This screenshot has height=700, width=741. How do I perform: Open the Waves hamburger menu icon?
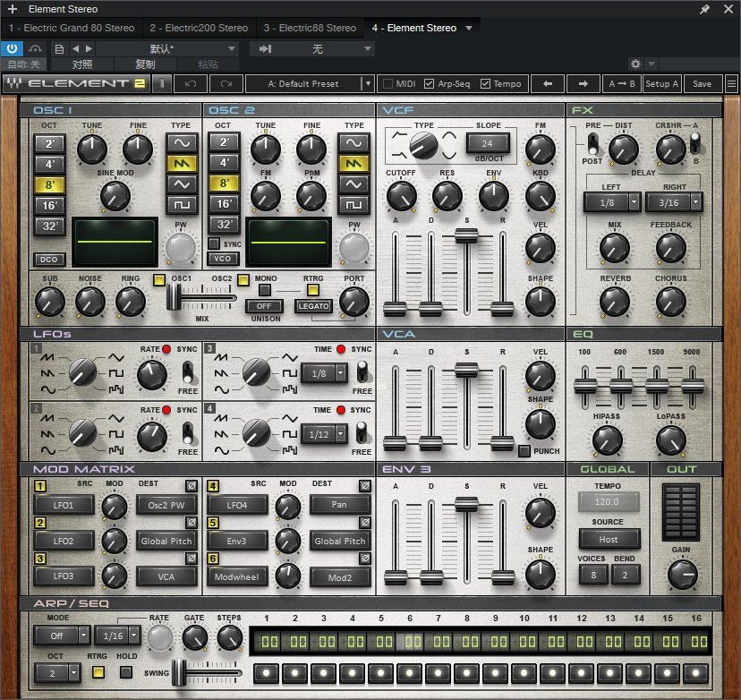[x=731, y=83]
